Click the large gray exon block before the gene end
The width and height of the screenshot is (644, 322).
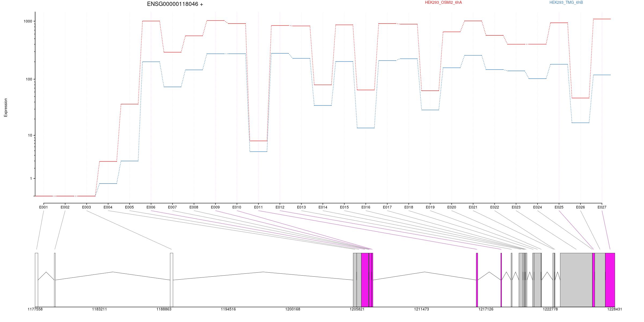point(576,280)
